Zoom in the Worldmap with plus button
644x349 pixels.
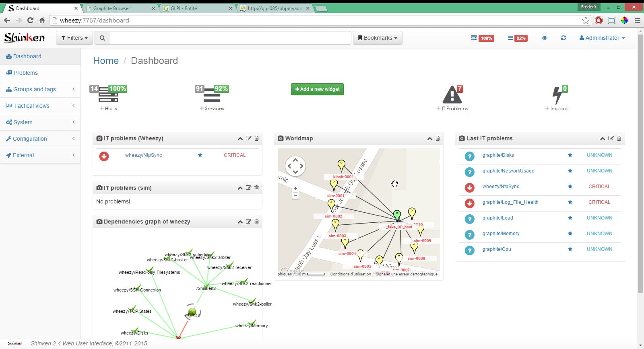295,189
